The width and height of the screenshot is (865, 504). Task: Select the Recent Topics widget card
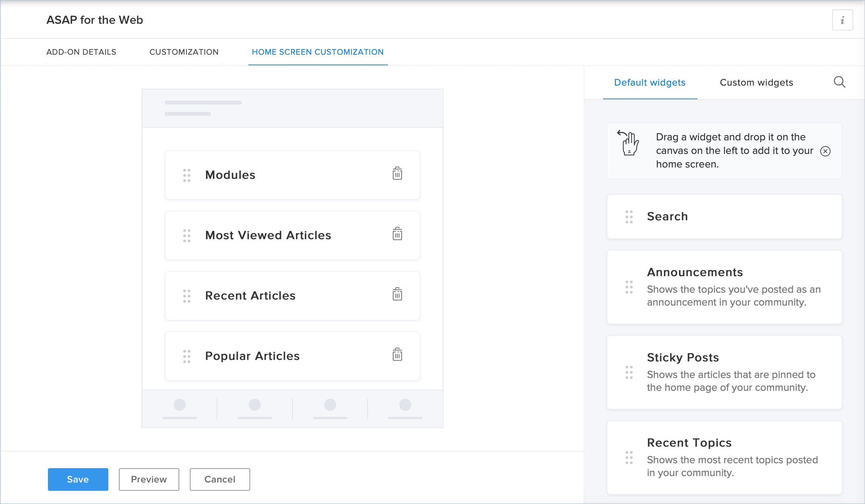point(724,457)
